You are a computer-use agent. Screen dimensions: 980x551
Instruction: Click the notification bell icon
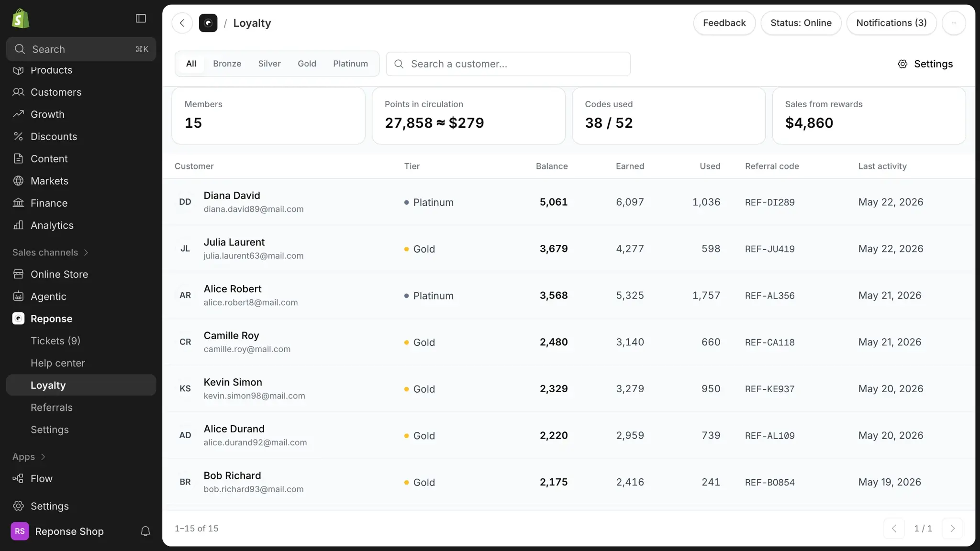(145, 531)
